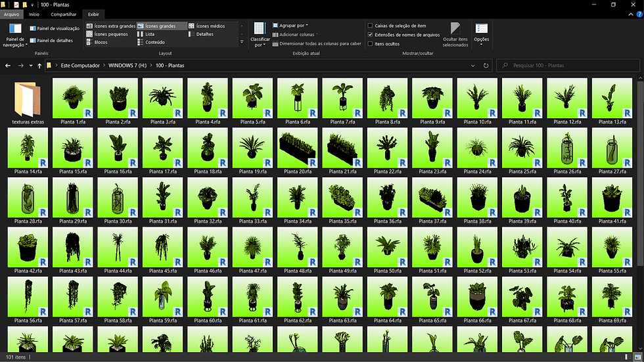The height and width of the screenshot is (362, 644).
Task: Select Ícones extra grandes layout
Action: pyautogui.click(x=111, y=26)
